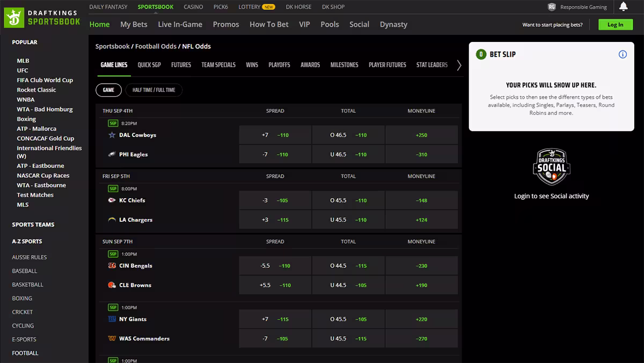
Task: Select Basketball in A-Z Sports list
Action: 28,285
